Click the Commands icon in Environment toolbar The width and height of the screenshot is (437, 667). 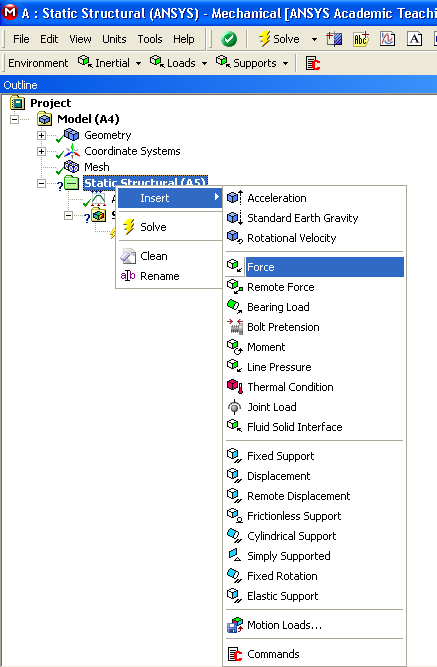(313, 63)
